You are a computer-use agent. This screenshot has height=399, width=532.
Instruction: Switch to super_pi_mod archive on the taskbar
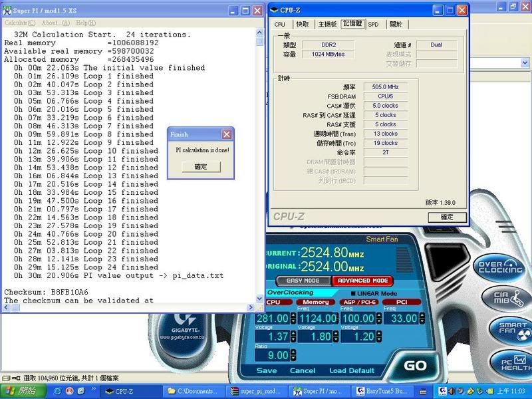pyautogui.click(x=256, y=392)
